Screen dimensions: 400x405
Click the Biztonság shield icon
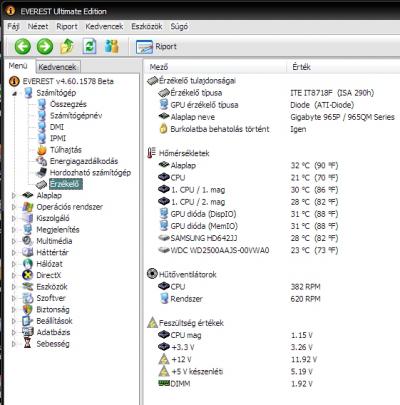click(x=27, y=310)
